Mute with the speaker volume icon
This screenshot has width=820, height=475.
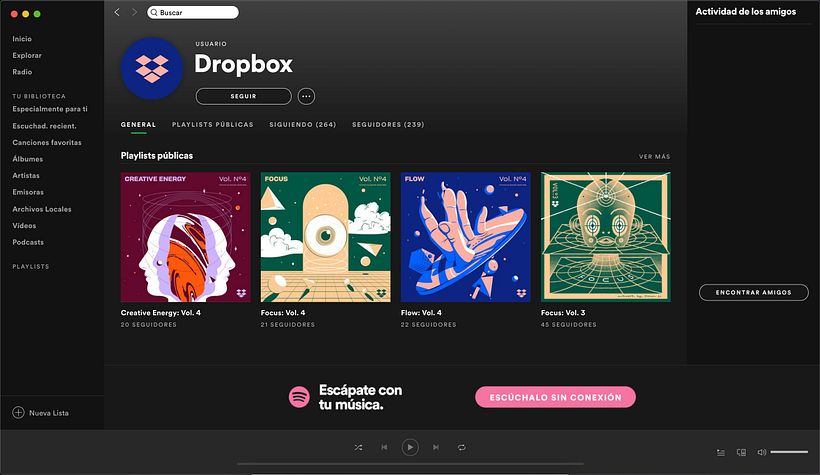(761, 453)
